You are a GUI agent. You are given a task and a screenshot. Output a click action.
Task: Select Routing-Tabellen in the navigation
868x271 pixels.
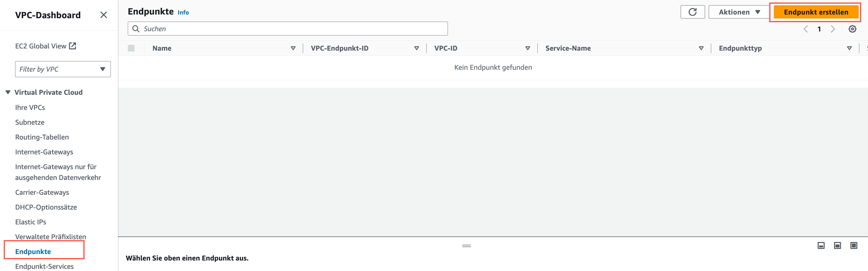[42, 137]
